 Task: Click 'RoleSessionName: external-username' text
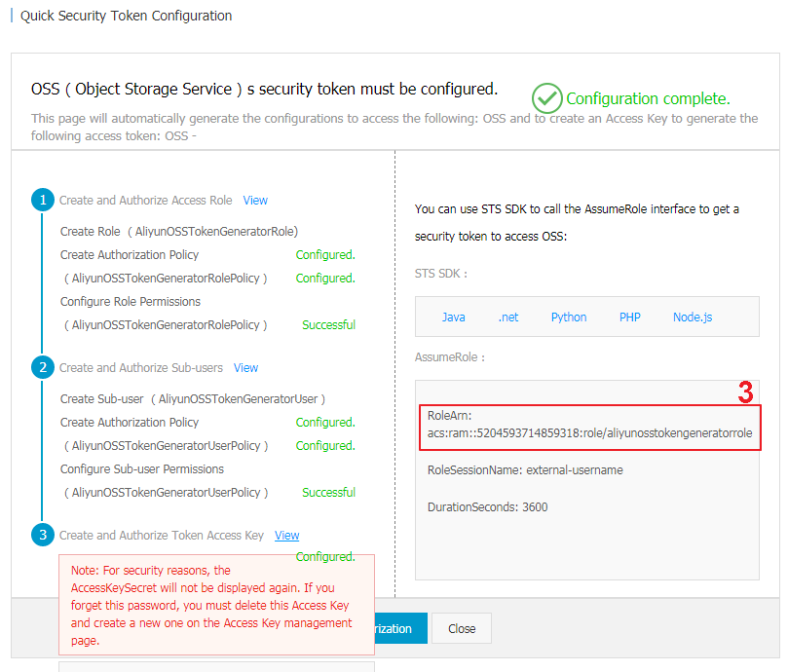525,470
